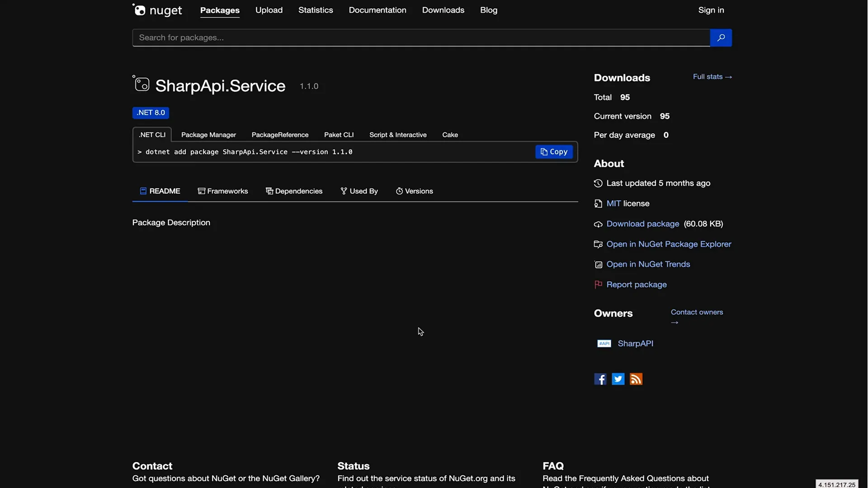Switch to the Versions tab
Viewport: 868px width, 488px height.
(x=414, y=191)
